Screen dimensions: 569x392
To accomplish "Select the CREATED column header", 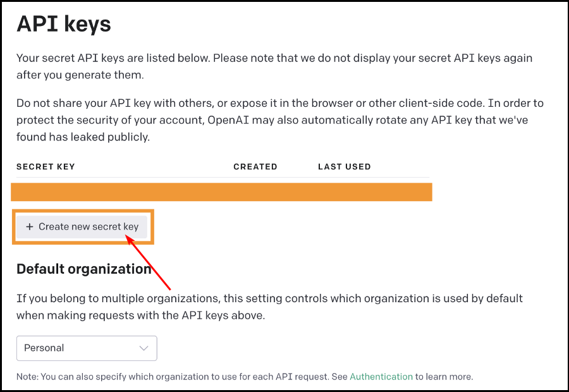I will 255,167.
